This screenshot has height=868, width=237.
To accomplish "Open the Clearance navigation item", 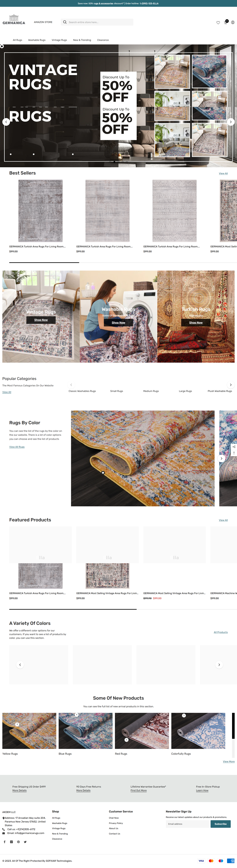I will 103,40.
